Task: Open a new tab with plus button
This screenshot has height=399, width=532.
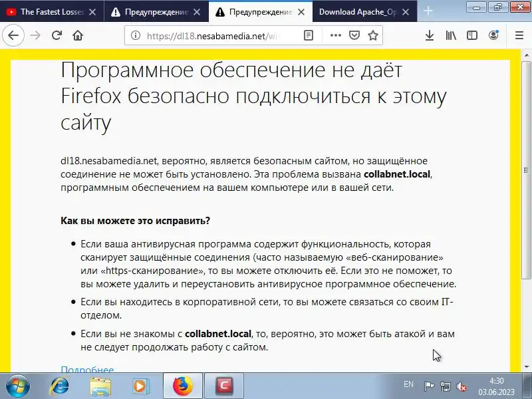Action: click(428, 11)
